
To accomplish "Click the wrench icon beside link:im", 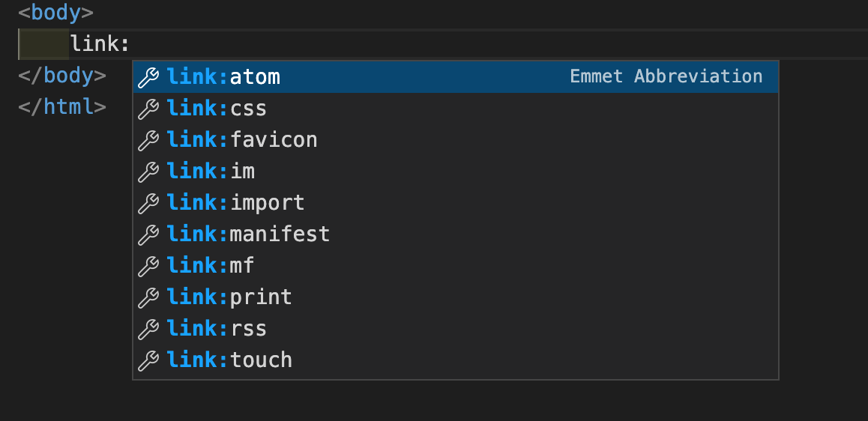I will 149,172.
